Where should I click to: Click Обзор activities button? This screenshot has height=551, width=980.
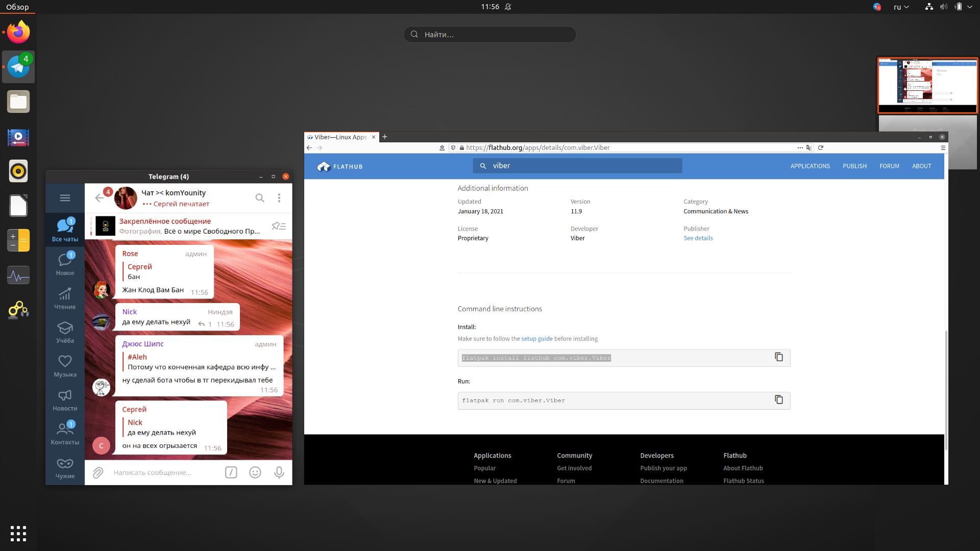(17, 7)
